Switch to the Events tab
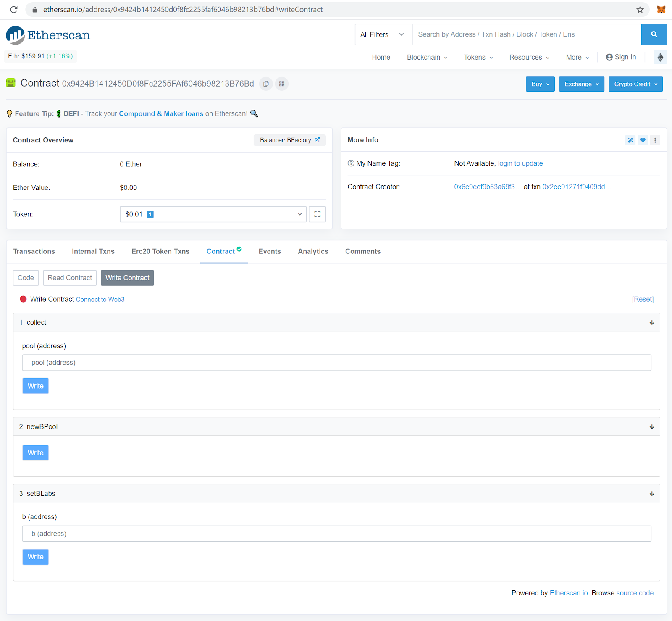The height and width of the screenshot is (621, 672). 270,251
